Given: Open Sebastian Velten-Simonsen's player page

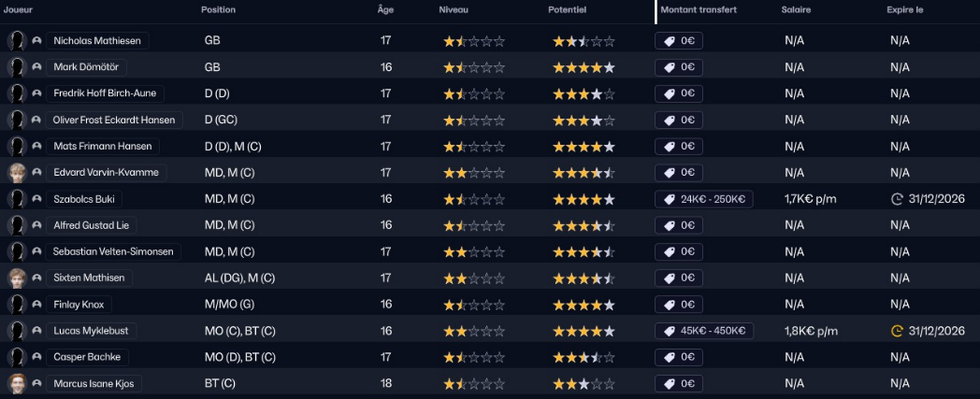Looking at the screenshot, I should pyautogui.click(x=113, y=251).
